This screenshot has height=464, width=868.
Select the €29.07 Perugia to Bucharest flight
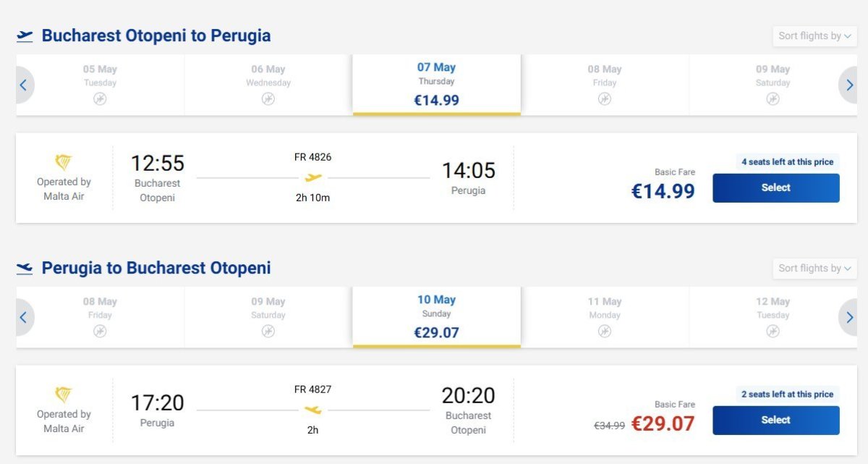775,421
